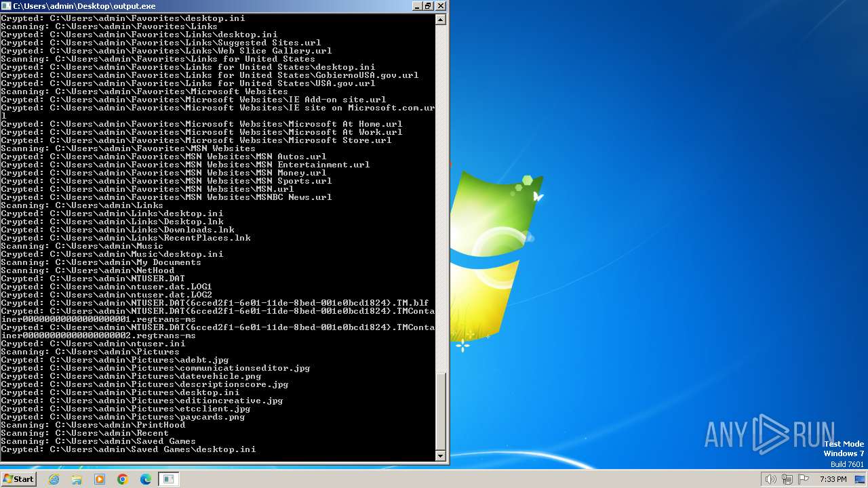Image resolution: width=868 pixels, height=488 pixels.
Task: Click the line ending Saved Games\desktop.ini
Action: click(128, 449)
